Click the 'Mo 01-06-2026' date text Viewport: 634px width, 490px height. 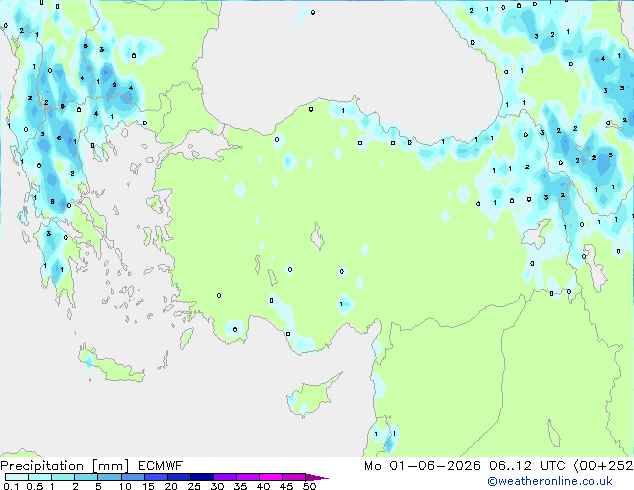422,466
